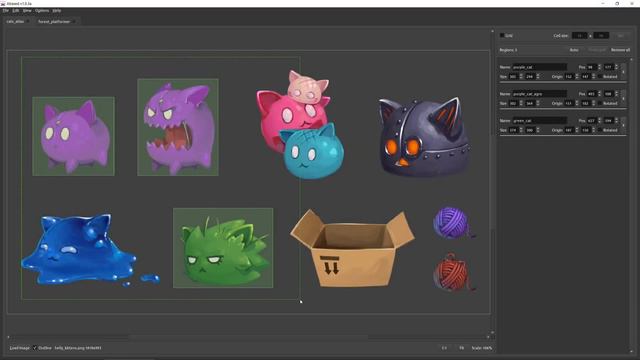Click the purple_cat_agro Name field

point(539,94)
